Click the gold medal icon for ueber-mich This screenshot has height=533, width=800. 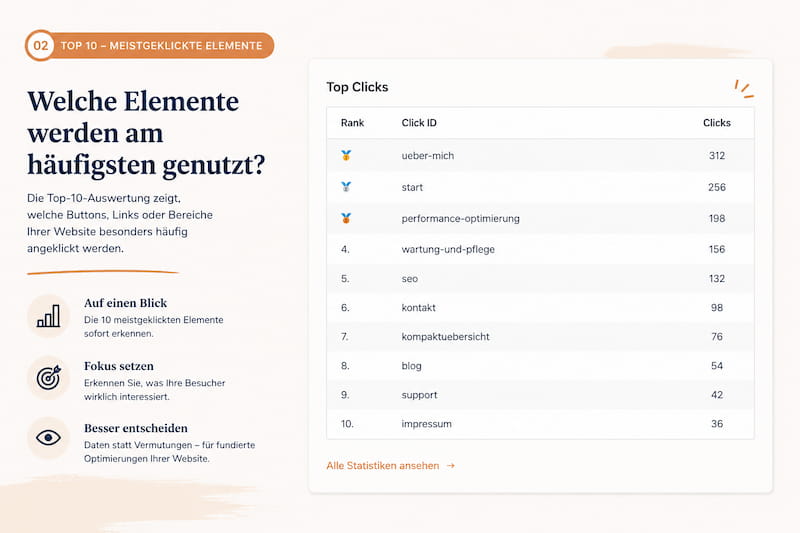(x=346, y=156)
